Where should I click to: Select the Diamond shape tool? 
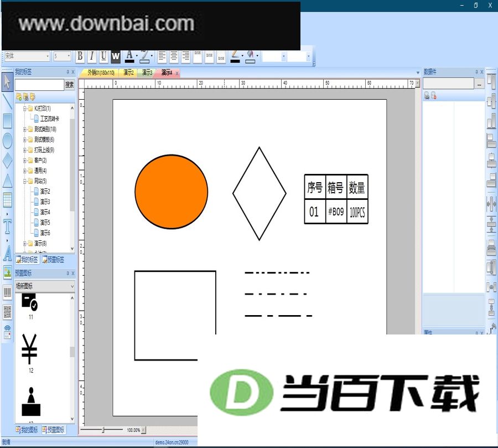pos(7,160)
